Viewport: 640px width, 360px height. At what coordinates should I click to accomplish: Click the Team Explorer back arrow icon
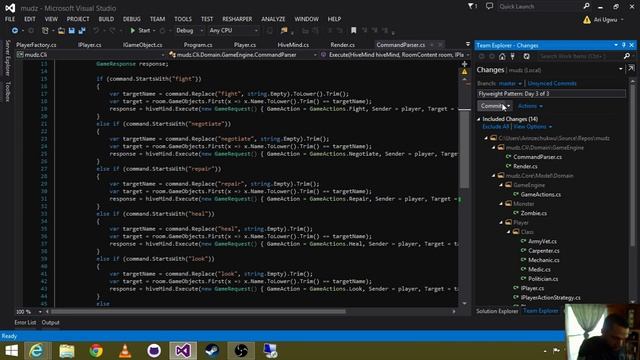(x=482, y=56)
